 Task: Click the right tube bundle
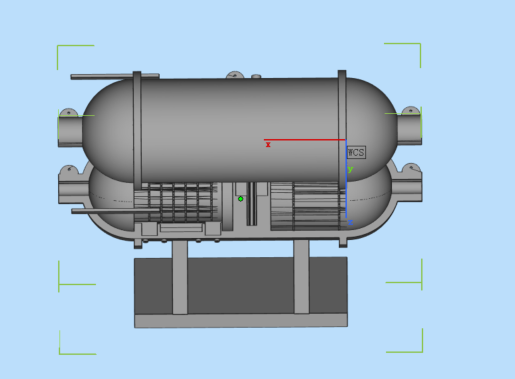click(x=307, y=206)
